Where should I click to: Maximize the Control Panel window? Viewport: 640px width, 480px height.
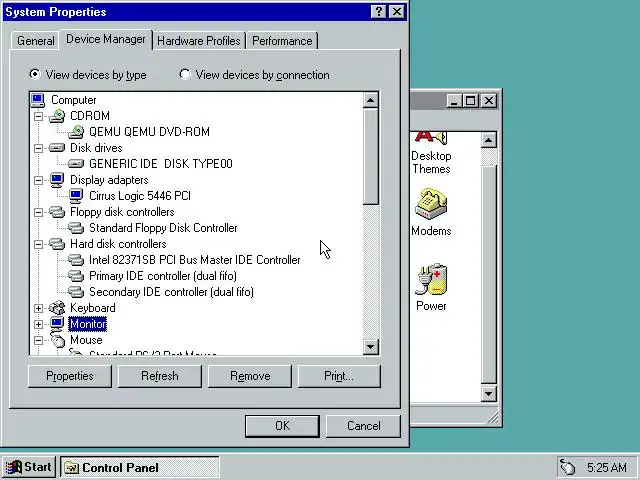470,100
